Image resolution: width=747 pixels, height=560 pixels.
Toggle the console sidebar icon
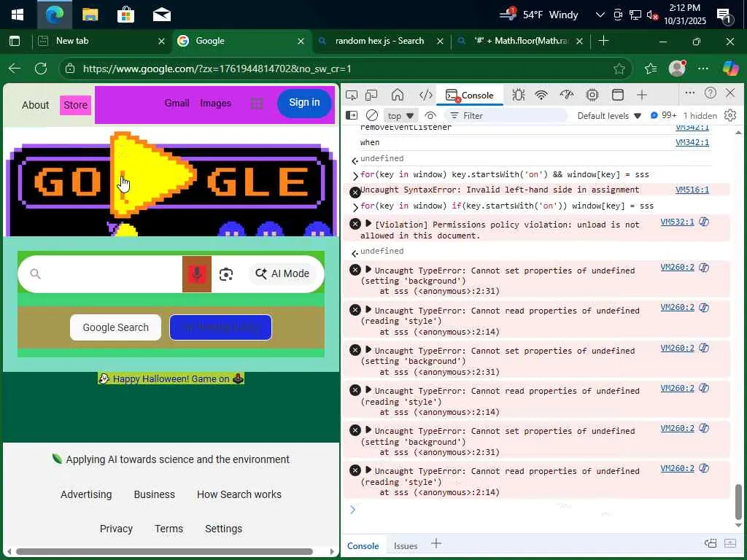351,115
